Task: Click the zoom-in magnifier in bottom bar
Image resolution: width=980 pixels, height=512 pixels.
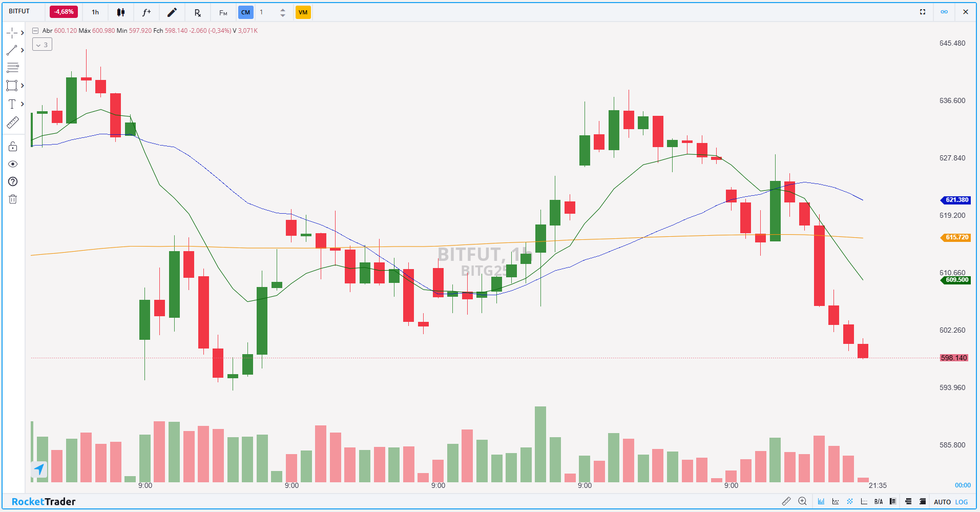Action: point(802,501)
